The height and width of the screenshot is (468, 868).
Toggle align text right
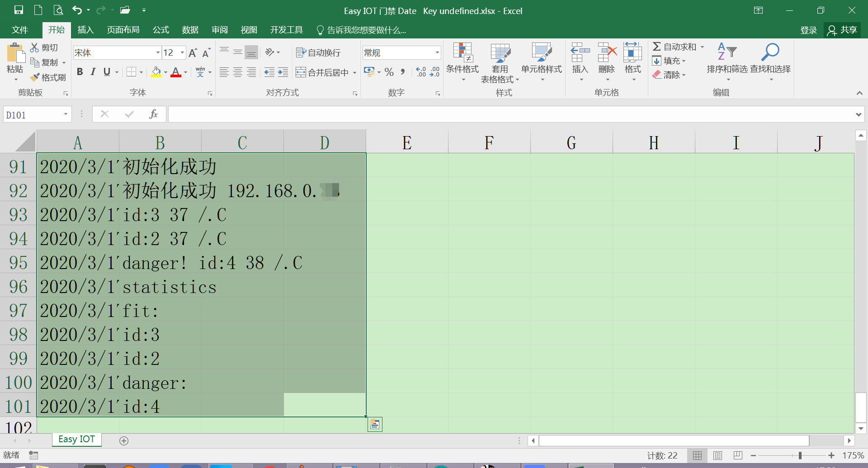(251, 72)
